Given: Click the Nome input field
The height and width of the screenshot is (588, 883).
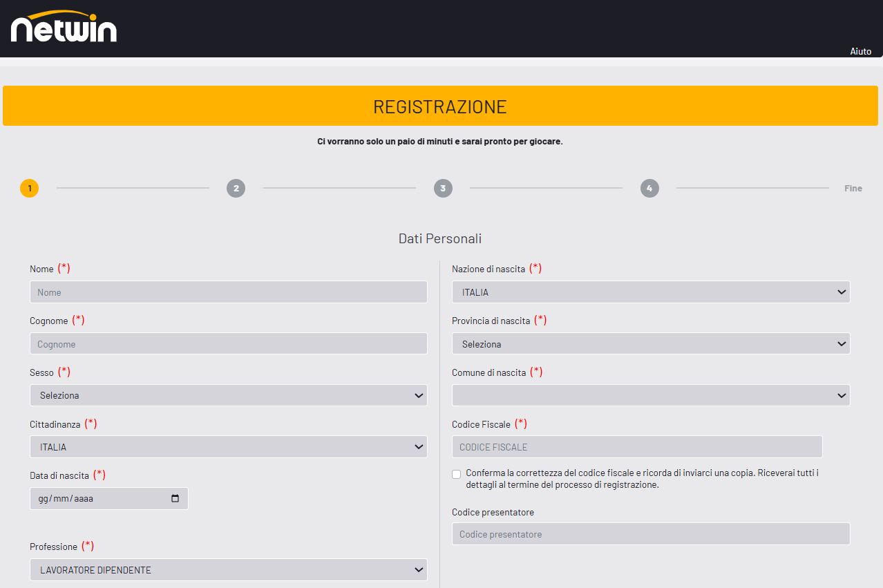Looking at the screenshot, I should [x=228, y=292].
